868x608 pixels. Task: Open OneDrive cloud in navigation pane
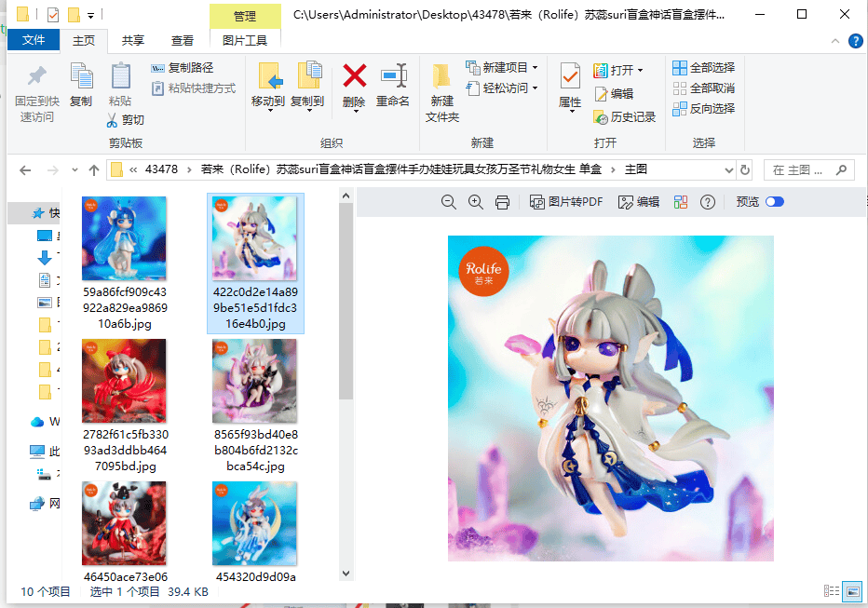(x=46, y=422)
